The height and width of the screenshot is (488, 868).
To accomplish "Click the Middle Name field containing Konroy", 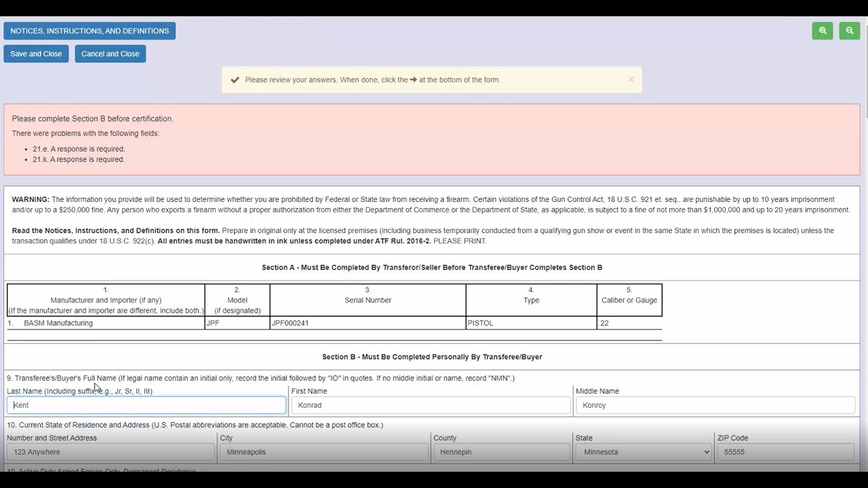I will [715, 405].
